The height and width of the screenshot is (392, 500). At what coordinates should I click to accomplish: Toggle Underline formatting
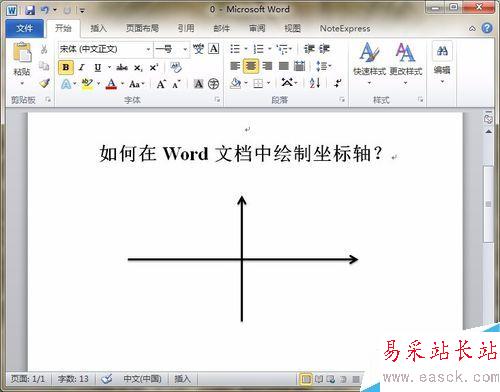(97, 68)
